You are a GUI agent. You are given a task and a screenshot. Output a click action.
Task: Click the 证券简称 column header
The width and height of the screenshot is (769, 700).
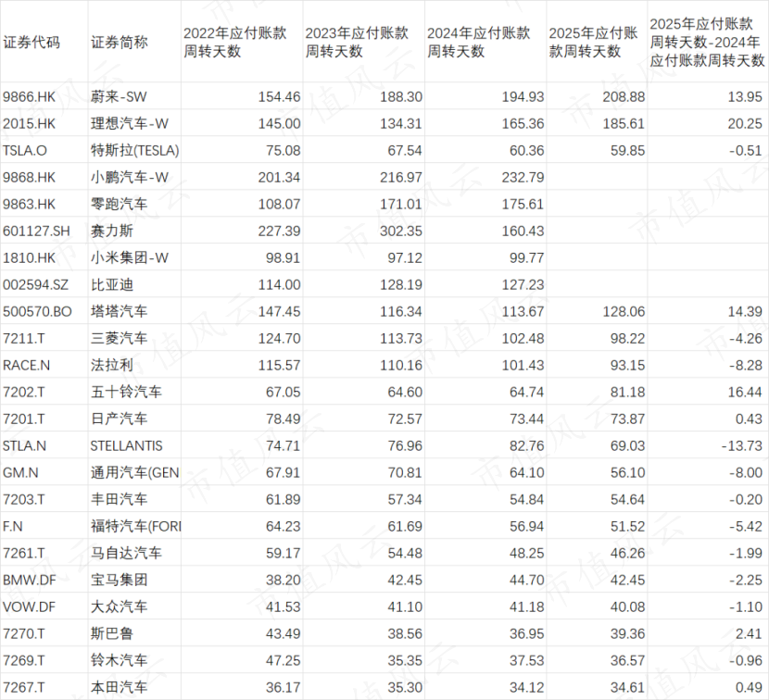coord(120,43)
